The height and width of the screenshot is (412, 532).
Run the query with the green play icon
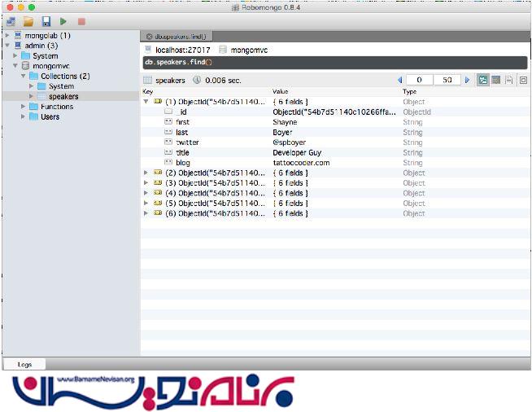(63, 21)
